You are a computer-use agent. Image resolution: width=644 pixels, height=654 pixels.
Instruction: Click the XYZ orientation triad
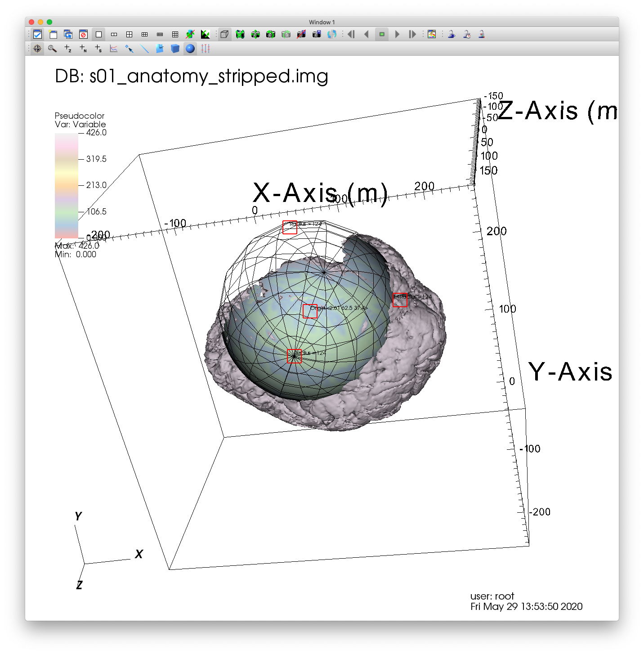[108, 551]
